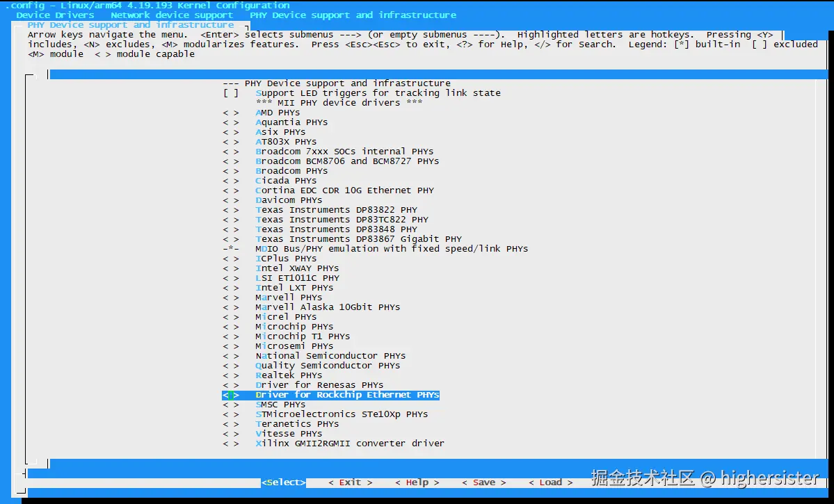Image resolution: width=834 pixels, height=504 pixels.
Task: Select Marvell Alaska 10Gbit PHYs
Action: tap(311, 307)
